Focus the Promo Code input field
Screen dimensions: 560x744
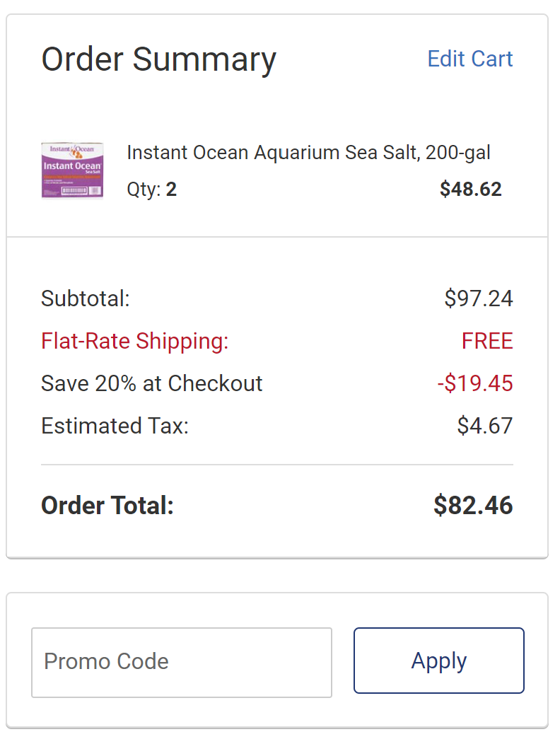[x=182, y=662]
